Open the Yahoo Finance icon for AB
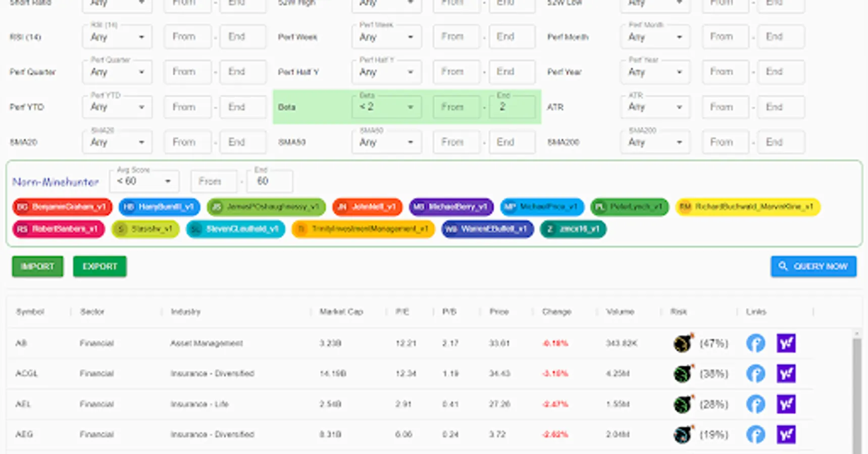This screenshot has width=868, height=454. [786, 343]
